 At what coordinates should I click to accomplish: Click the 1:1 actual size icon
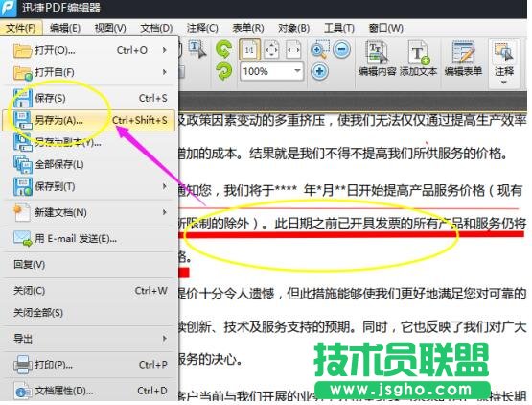249,50
